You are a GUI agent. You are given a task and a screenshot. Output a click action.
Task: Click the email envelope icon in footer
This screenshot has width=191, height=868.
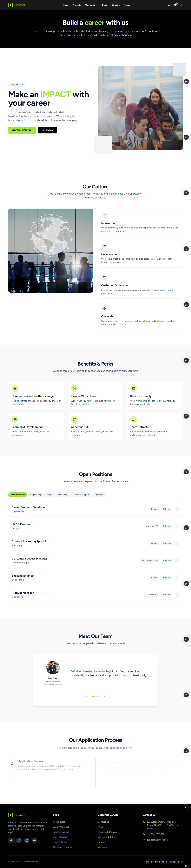(144, 840)
